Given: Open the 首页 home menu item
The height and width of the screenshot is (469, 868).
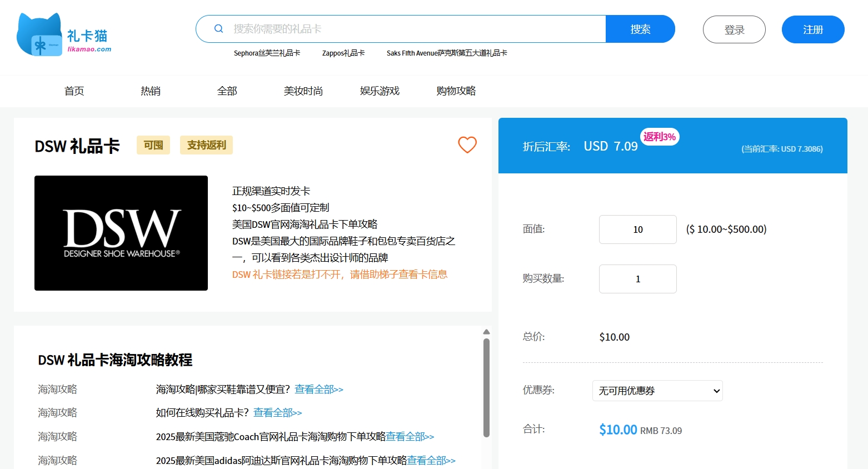Looking at the screenshot, I should (74, 91).
